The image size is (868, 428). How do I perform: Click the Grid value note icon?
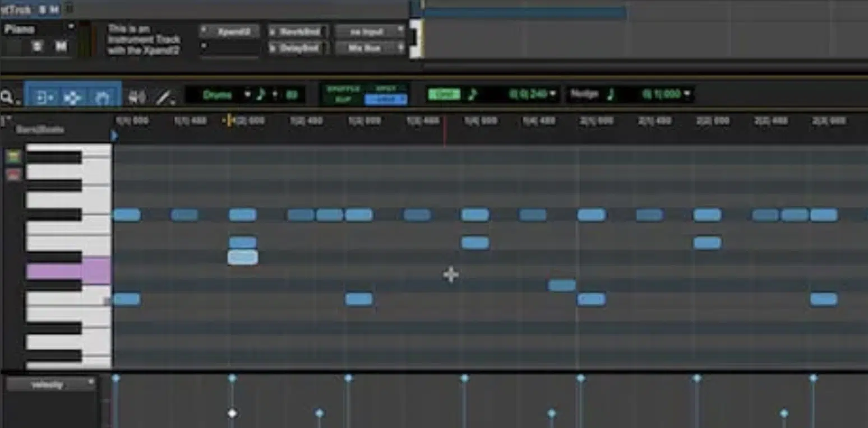[x=473, y=95]
